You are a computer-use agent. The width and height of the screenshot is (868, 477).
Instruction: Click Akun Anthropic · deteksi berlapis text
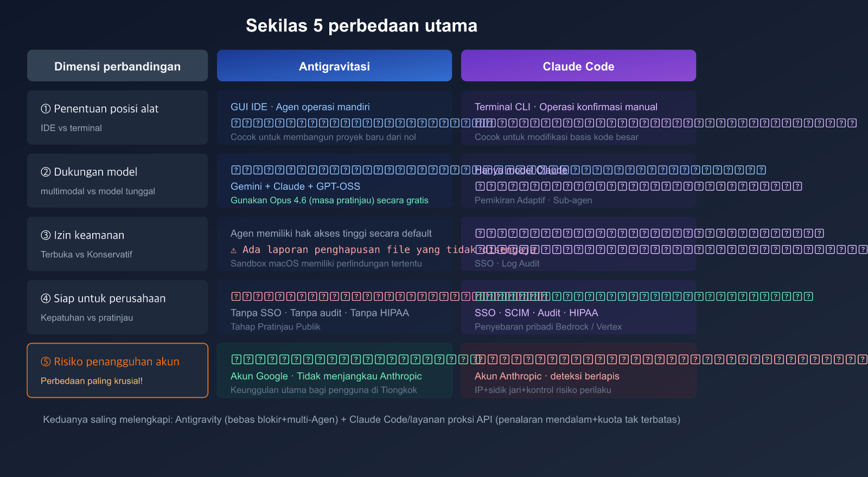coord(547,376)
